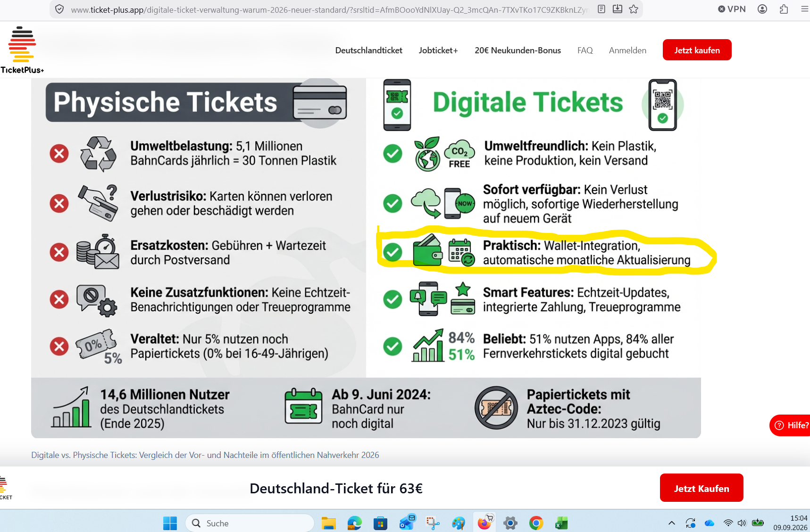Click the header Jetzt kaufen button
This screenshot has width=810, height=532.
(697, 50)
